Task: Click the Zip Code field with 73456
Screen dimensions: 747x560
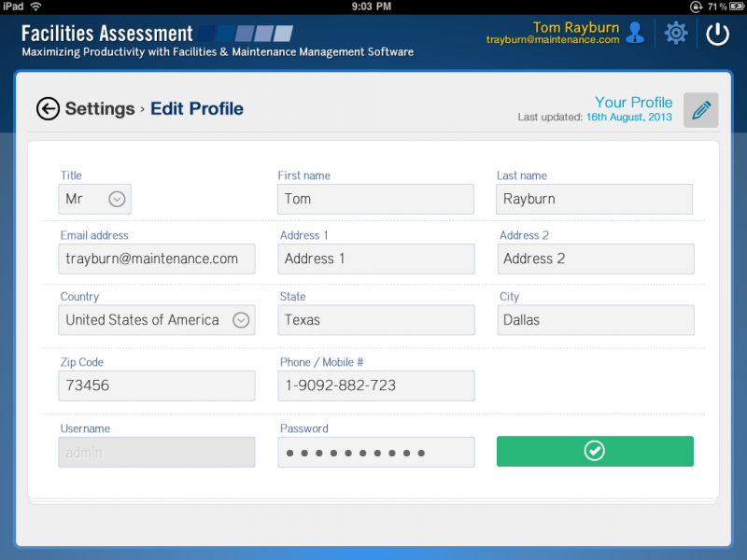Action: (x=157, y=385)
